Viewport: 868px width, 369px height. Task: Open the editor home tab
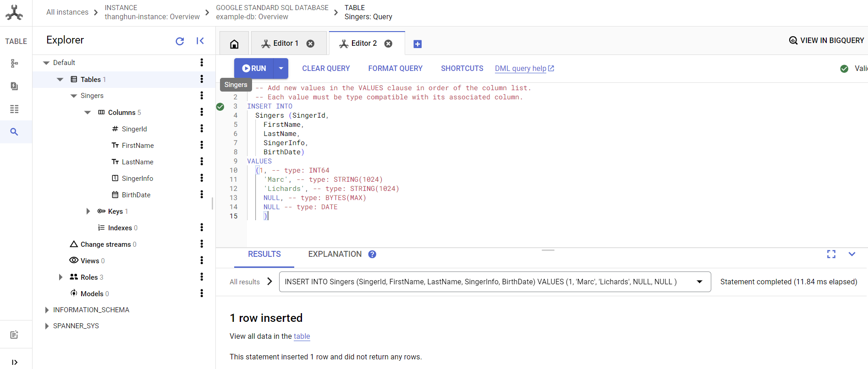click(234, 44)
